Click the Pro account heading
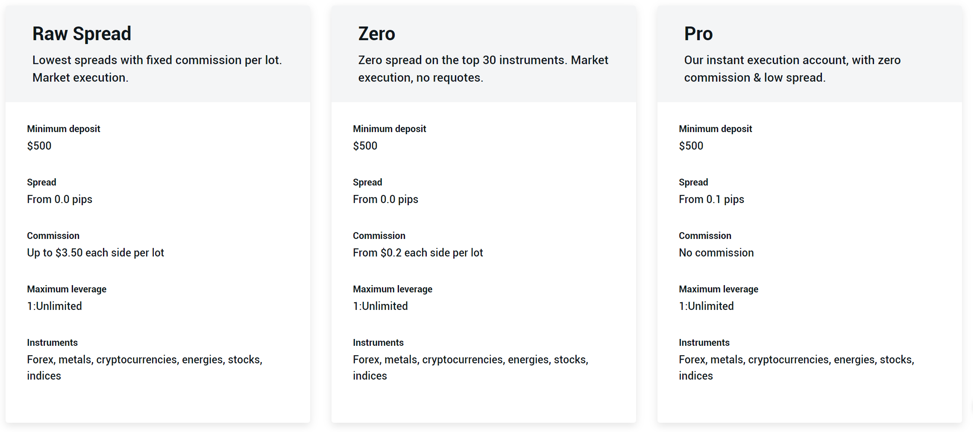The image size is (980, 442). 698,34
